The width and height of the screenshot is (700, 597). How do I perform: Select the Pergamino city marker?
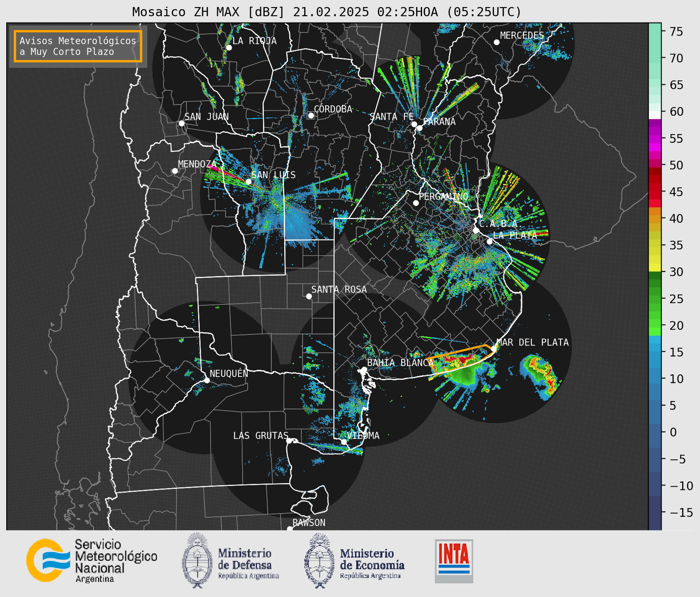tap(416, 203)
